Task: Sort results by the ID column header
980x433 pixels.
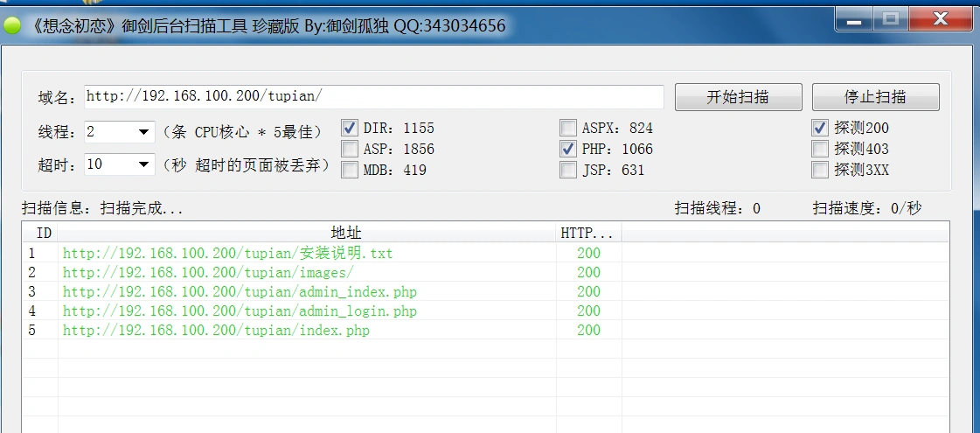Action: (x=40, y=234)
